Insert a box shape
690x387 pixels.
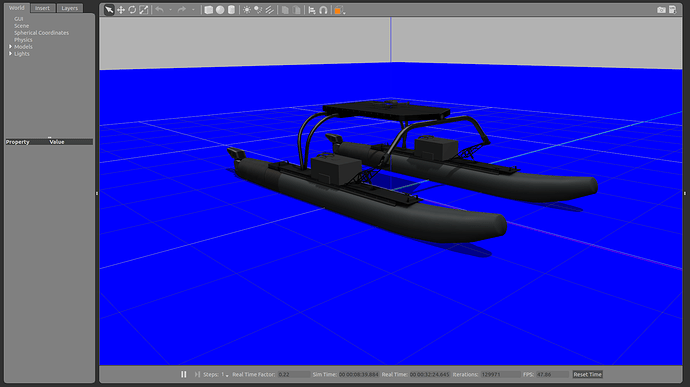tap(209, 10)
